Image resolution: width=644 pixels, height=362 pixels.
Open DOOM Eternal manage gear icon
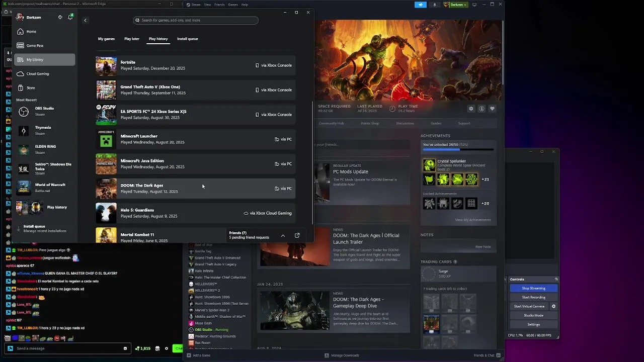tap(471, 109)
